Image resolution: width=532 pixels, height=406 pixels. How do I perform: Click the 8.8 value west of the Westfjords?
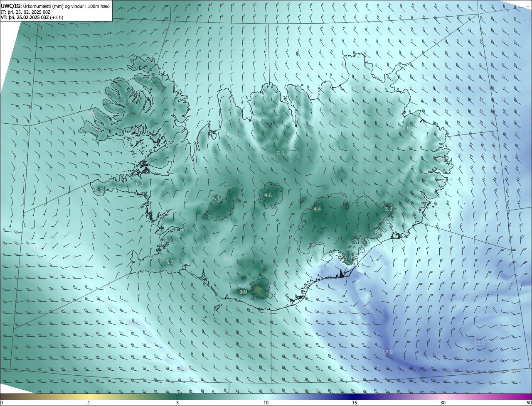[91, 113]
